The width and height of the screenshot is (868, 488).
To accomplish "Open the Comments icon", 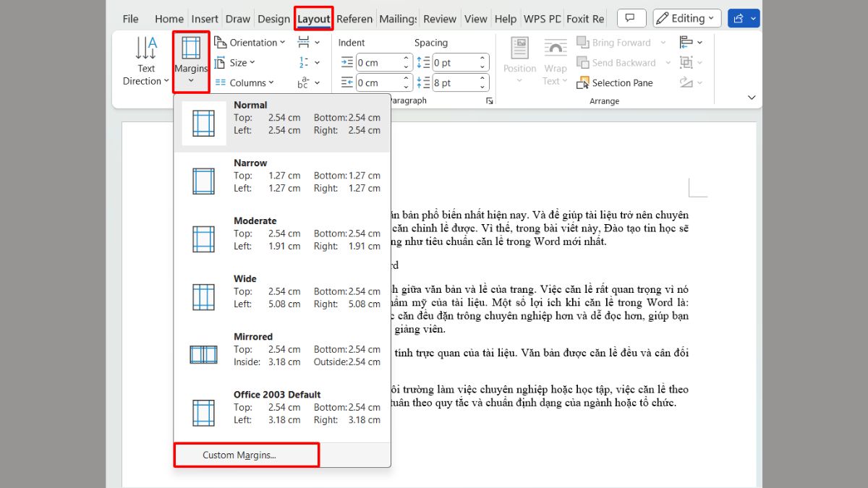I will 631,17.
